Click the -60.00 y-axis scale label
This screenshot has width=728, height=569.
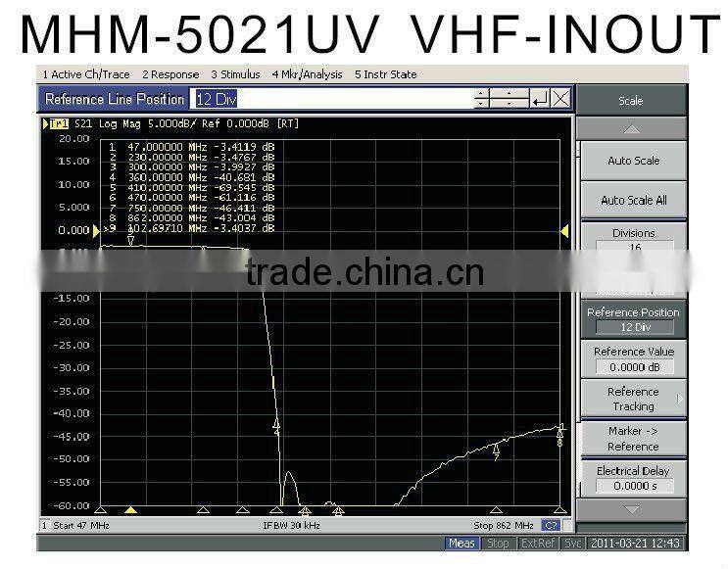[x=71, y=505]
